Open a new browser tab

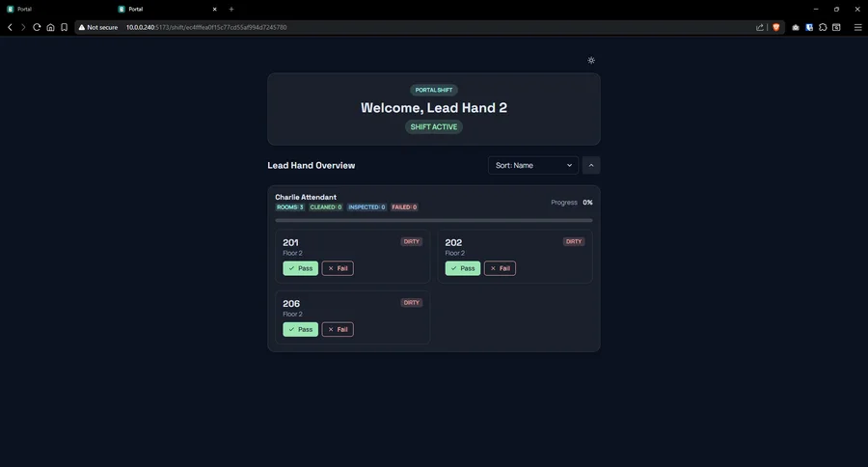pyautogui.click(x=231, y=9)
